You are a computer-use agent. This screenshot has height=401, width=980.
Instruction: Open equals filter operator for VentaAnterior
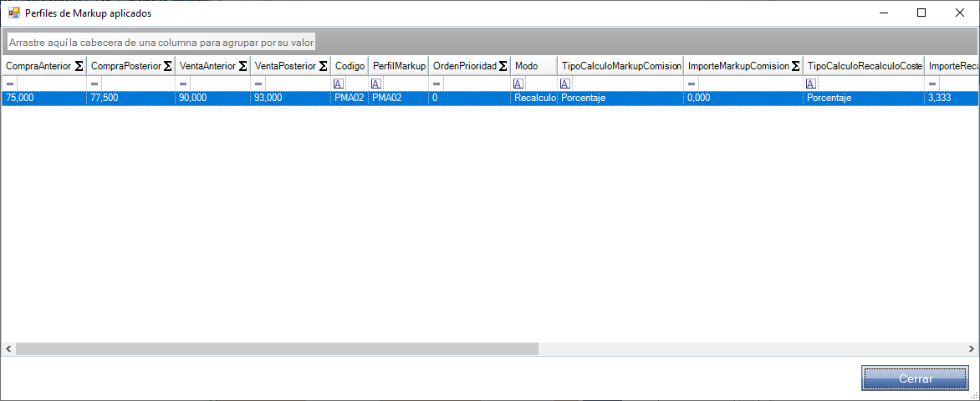click(x=184, y=84)
